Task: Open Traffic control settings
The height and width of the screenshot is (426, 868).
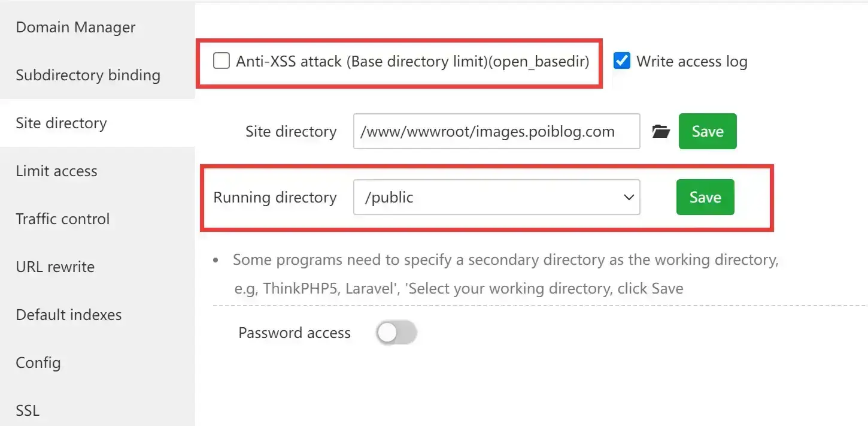Action: 63,219
